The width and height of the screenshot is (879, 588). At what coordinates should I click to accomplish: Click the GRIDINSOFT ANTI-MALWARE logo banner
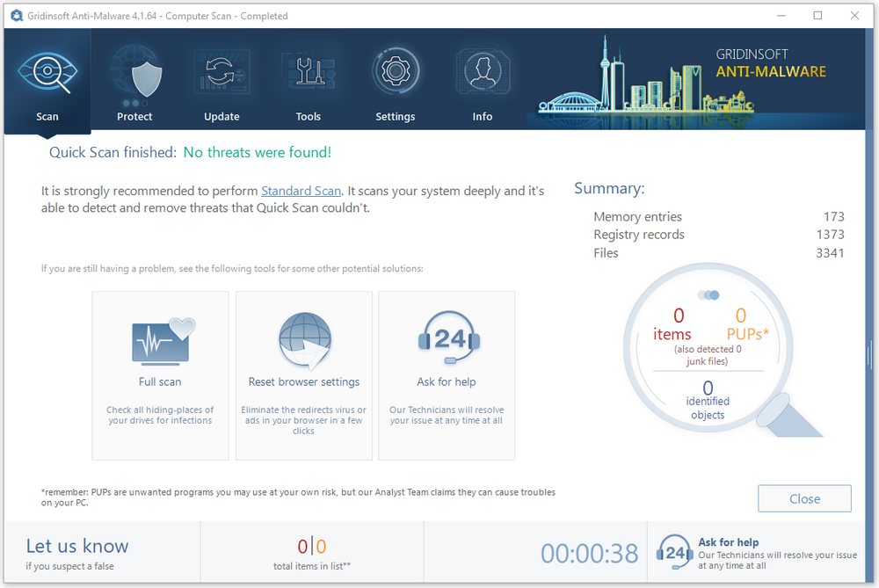pyautogui.click(x=771, y=62)
